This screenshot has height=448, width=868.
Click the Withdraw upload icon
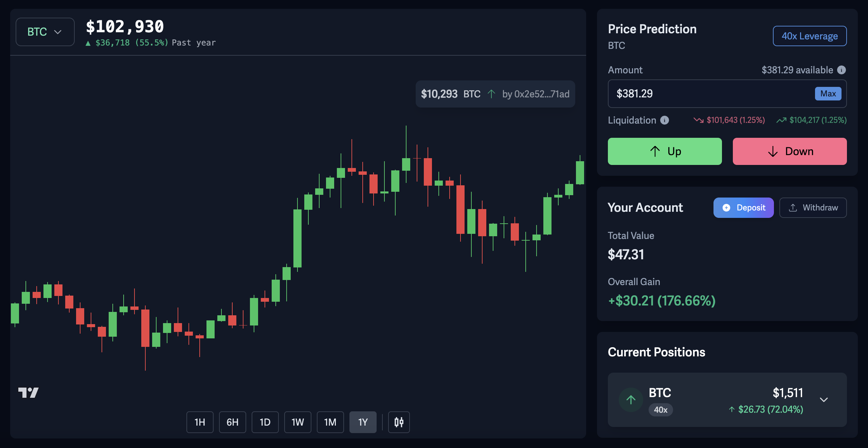tap(793, 207)
